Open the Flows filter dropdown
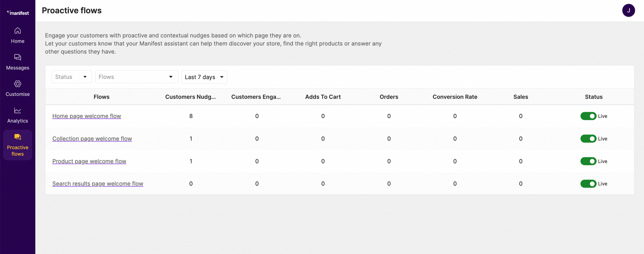 137,77
